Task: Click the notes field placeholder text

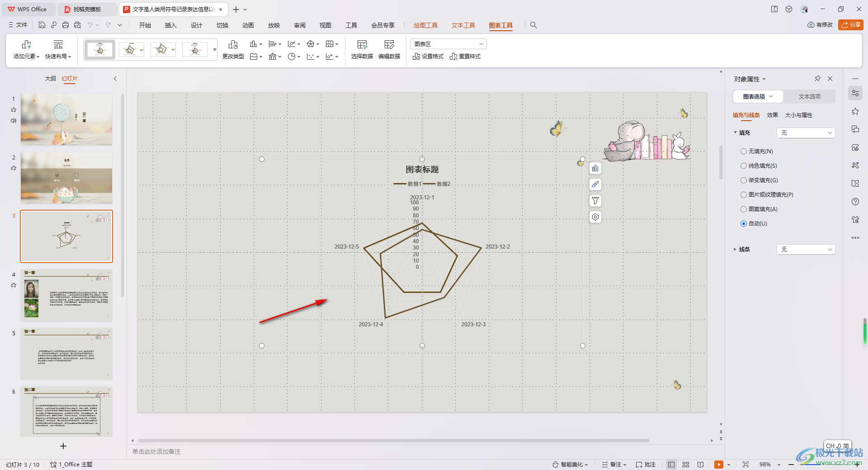Action: pos(156,451)
